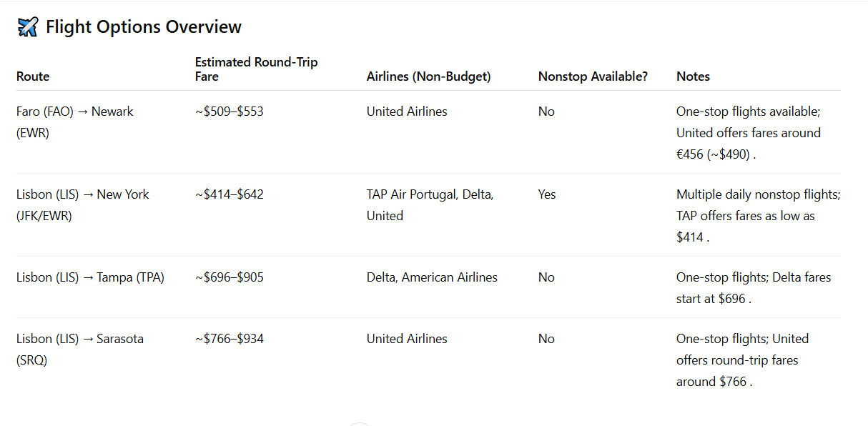The image size is (868, 426).
Task: Select the Yes nonstop cell
Action: point(547,194)
